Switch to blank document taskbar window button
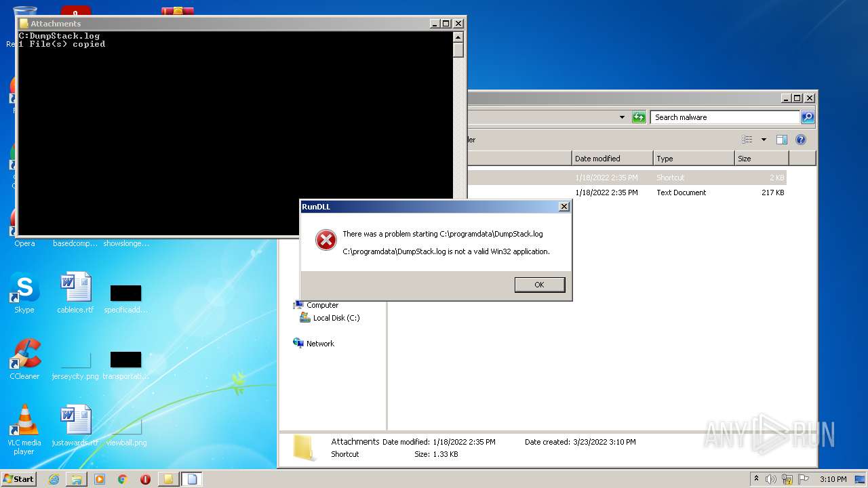 coord(192,479)
